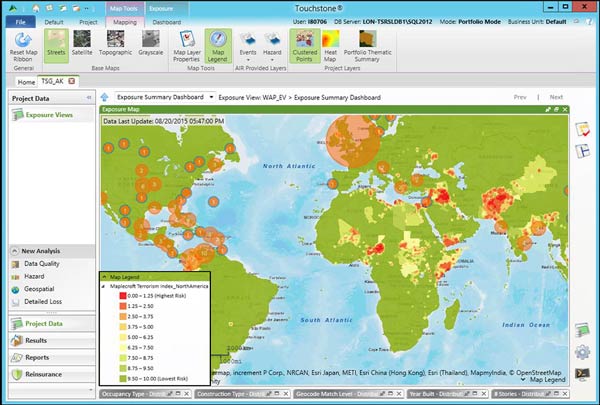Switch to the Satellite base map

[82, 44]
